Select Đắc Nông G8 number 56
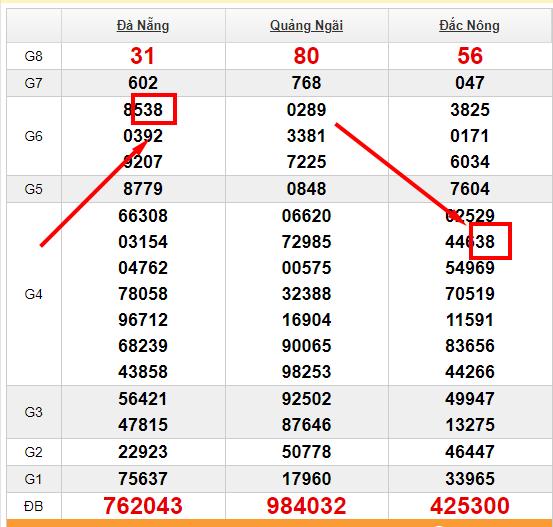This screenshot has height=527, width=553. point(469,56)
